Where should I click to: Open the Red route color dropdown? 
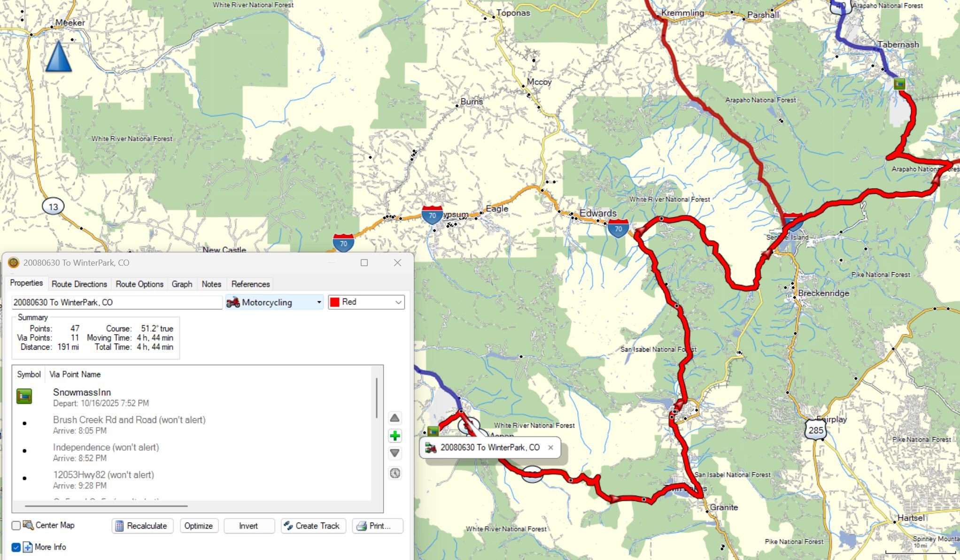(x=366, y=302)
